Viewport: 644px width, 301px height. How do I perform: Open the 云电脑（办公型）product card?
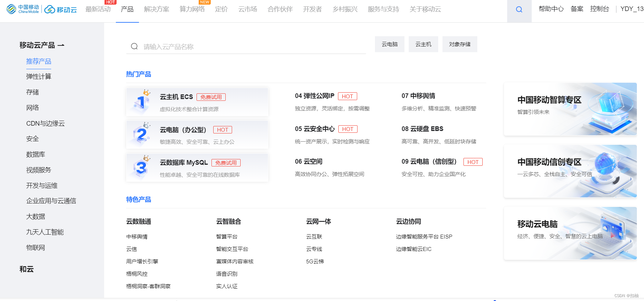[197, 135]
